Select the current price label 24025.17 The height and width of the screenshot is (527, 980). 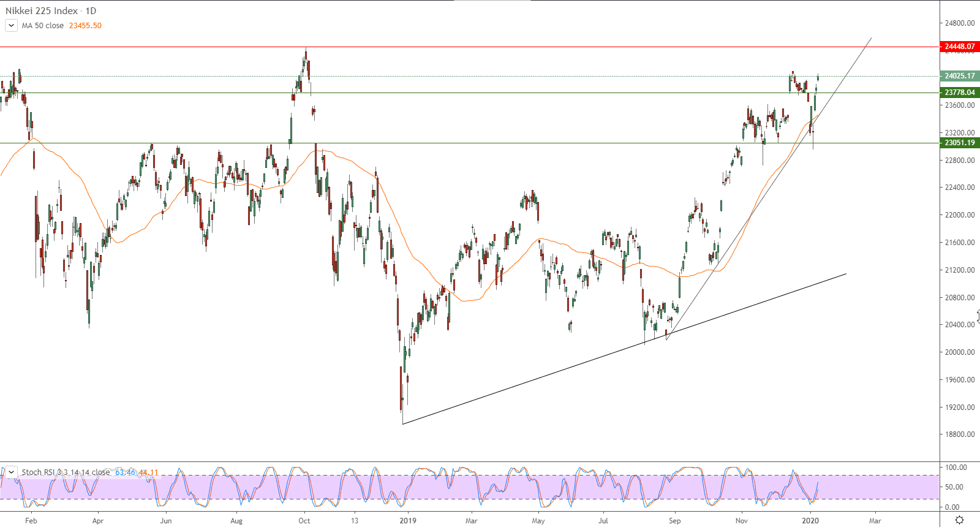960,76
